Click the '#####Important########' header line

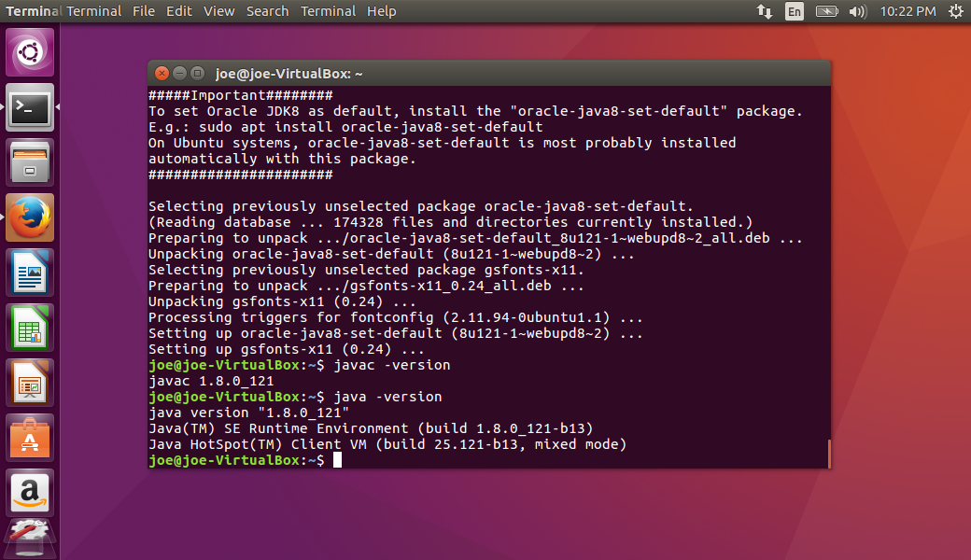(241, 95)
